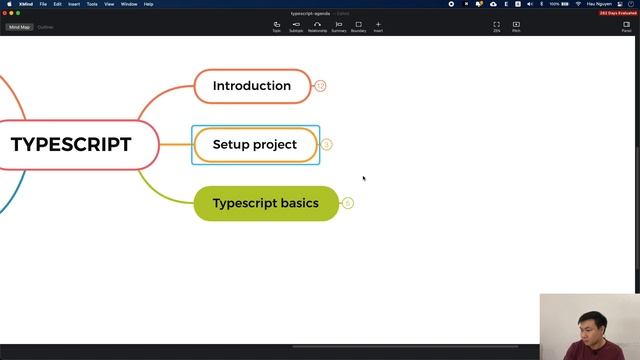Open the Edit menu
The height and width of the screenshot is (360, 640).
(x=58, y=4)
